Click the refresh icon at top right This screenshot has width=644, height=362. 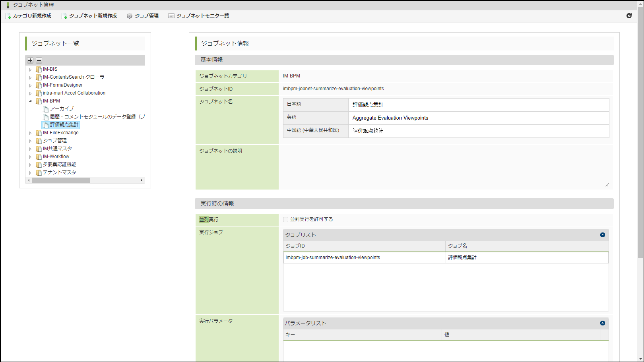click(629, 15)
